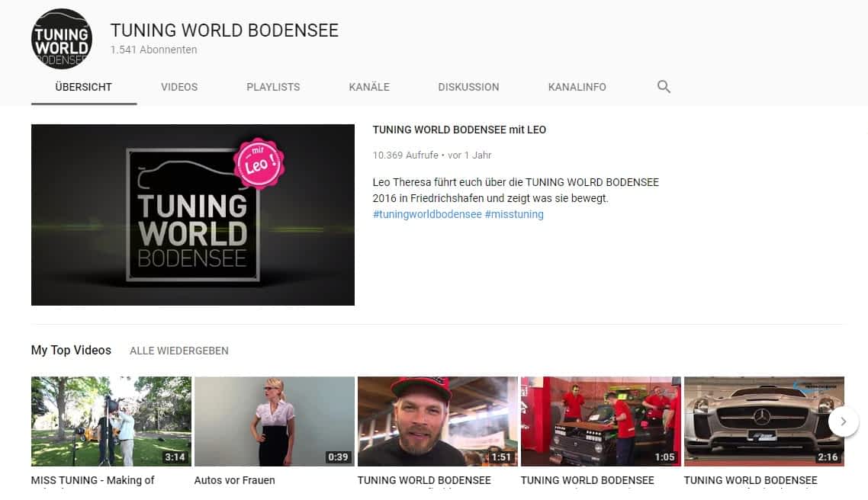Open the 1:51 video thumbnail with bearded man
This screenshot has width=868, height=500.
(x=438, y=421)
